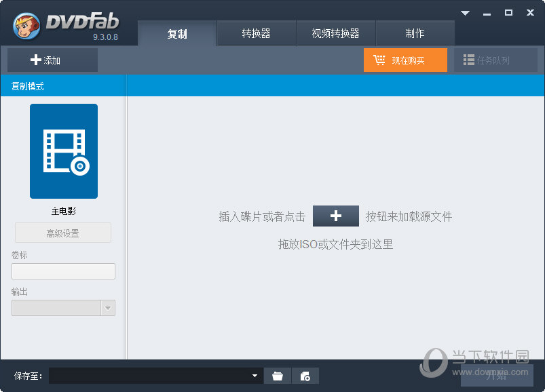Expand the 保存至 path dropdown

tap(255, 376)
